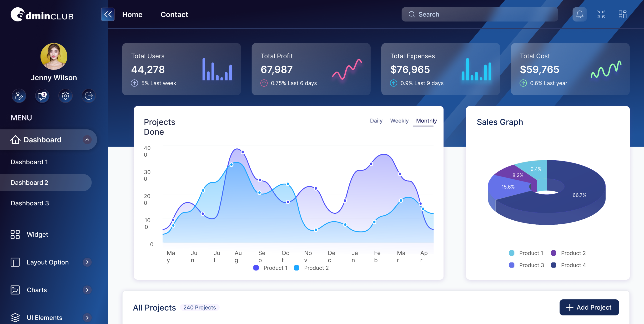Open Widget menu item

coord(37,234)
